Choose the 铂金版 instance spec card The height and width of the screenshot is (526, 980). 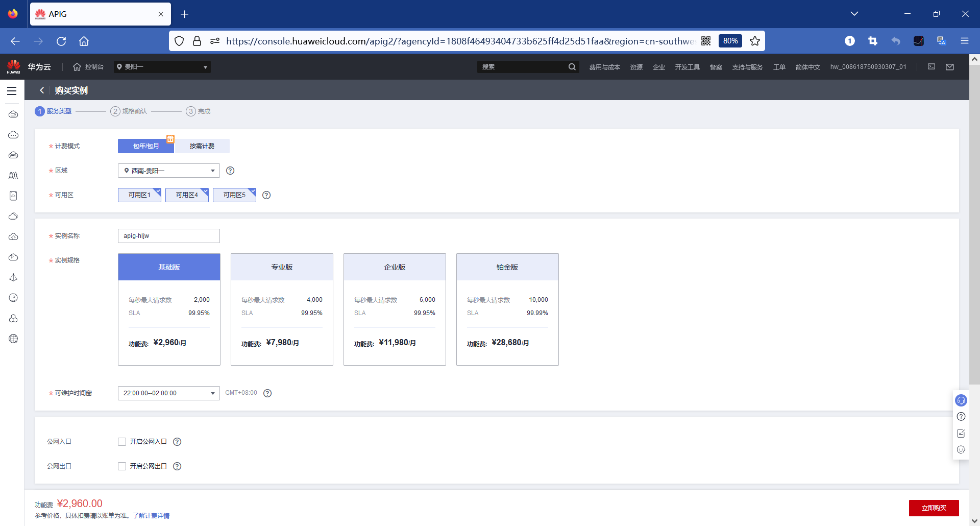point(507,309)
